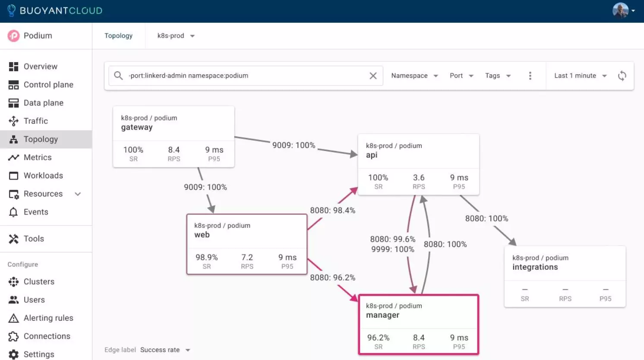Click the Workloads icon
This screenshot has width=644, height=360.
[x=13, y=176]
